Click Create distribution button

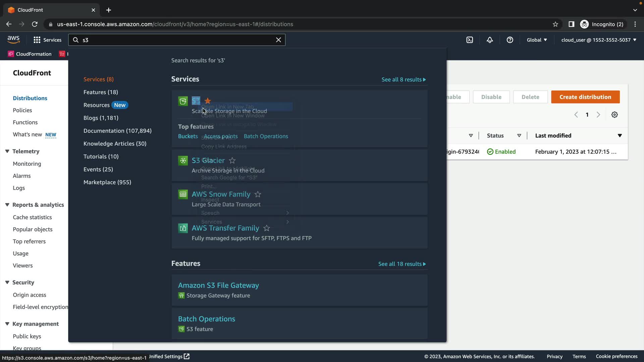[585, 97]
